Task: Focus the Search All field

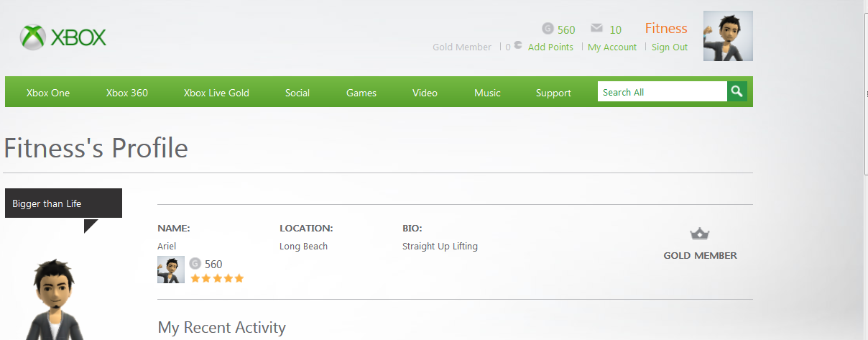Action: pos(662,91)
